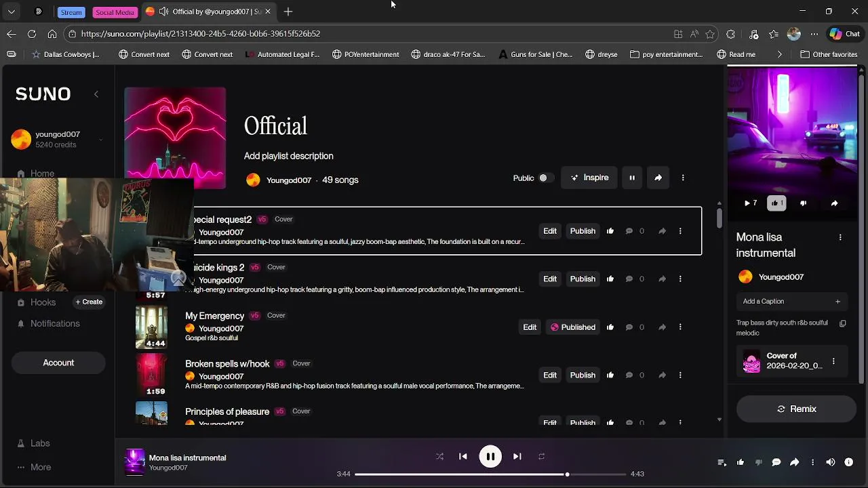
Task: Skip to next track in player
Action: click(517, 457)
